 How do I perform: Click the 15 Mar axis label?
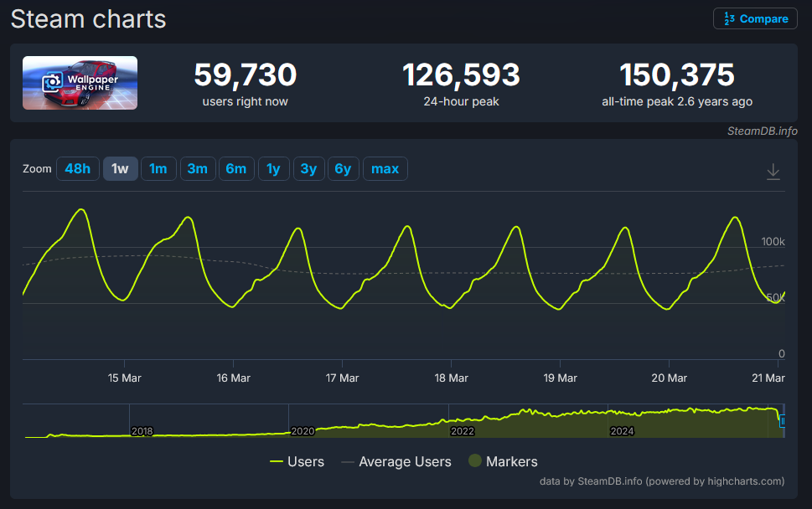[124, 378]
